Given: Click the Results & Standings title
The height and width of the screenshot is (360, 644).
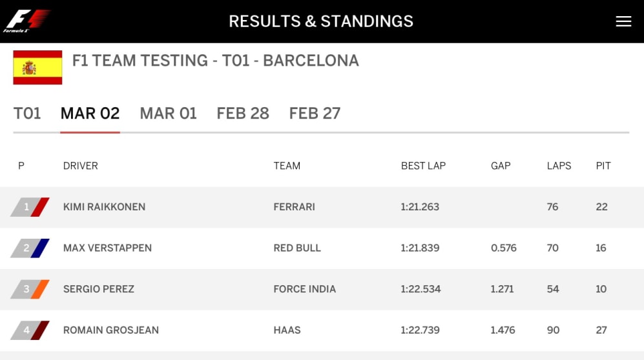Looking at the screenshot, I should click(321, 21).
